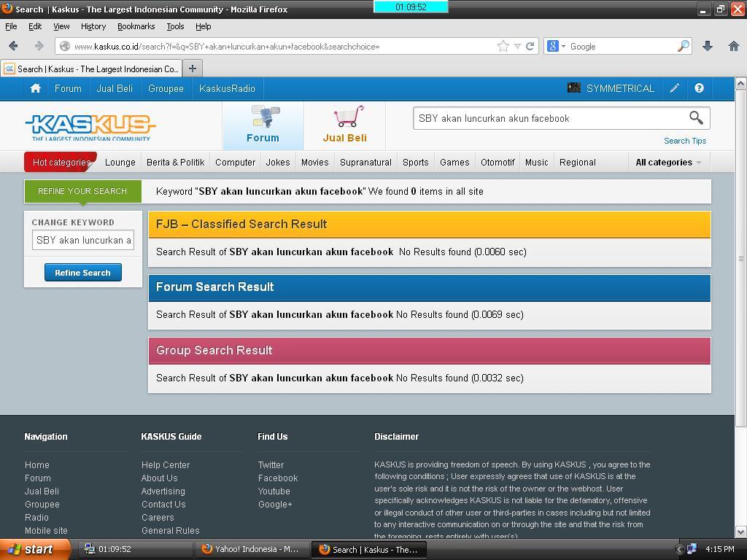The height and width of the screenshot is (560, 747).
Task: Open Games category
Action: click(454, 162)
